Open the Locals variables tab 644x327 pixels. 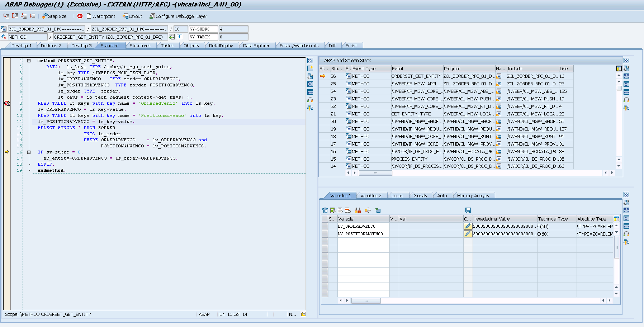click(x=397, y=195)
